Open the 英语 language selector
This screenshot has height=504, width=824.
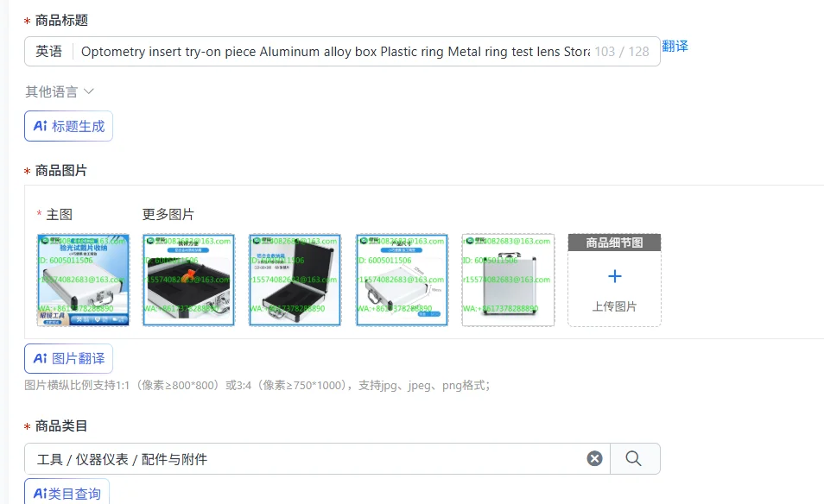tap(48, 52)
